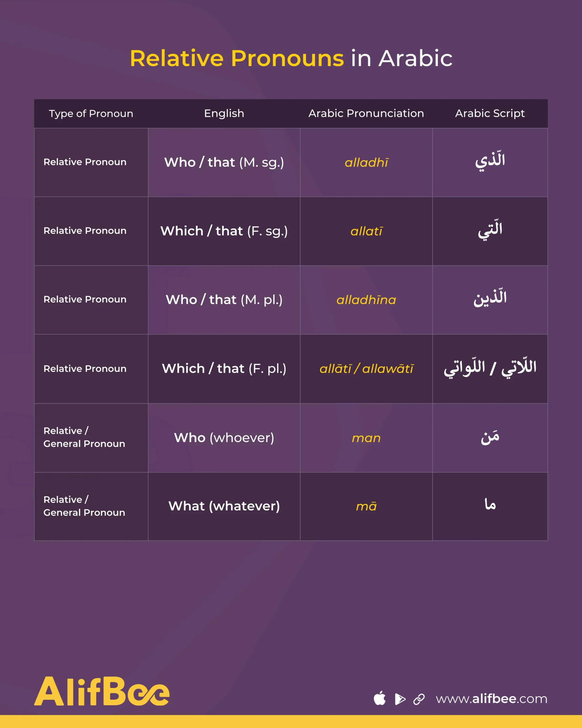Select the 'Who (whoever)' cell
This screenshot has width=582, height=728.
click(224, 438)
